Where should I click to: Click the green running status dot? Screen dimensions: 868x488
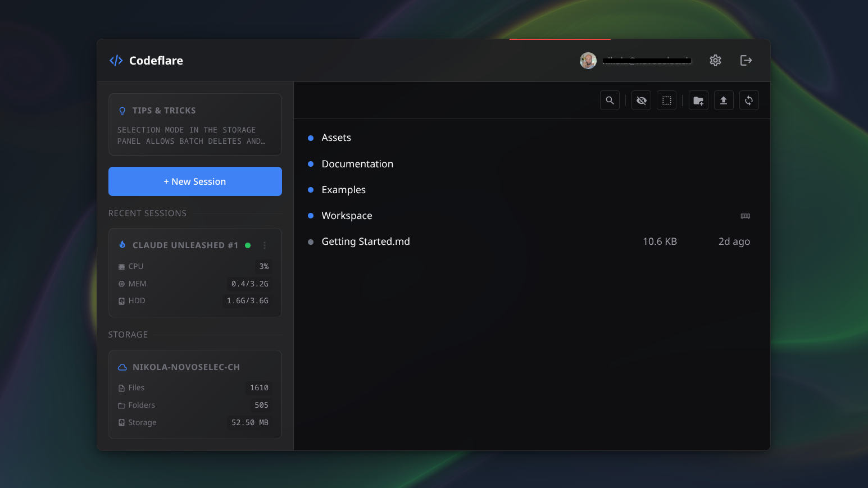click(248, 245)
